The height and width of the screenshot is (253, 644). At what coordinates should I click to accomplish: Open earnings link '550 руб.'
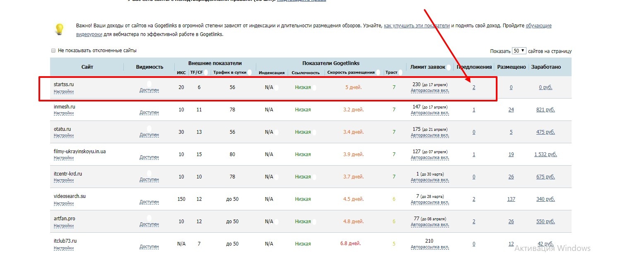[545, 222]
